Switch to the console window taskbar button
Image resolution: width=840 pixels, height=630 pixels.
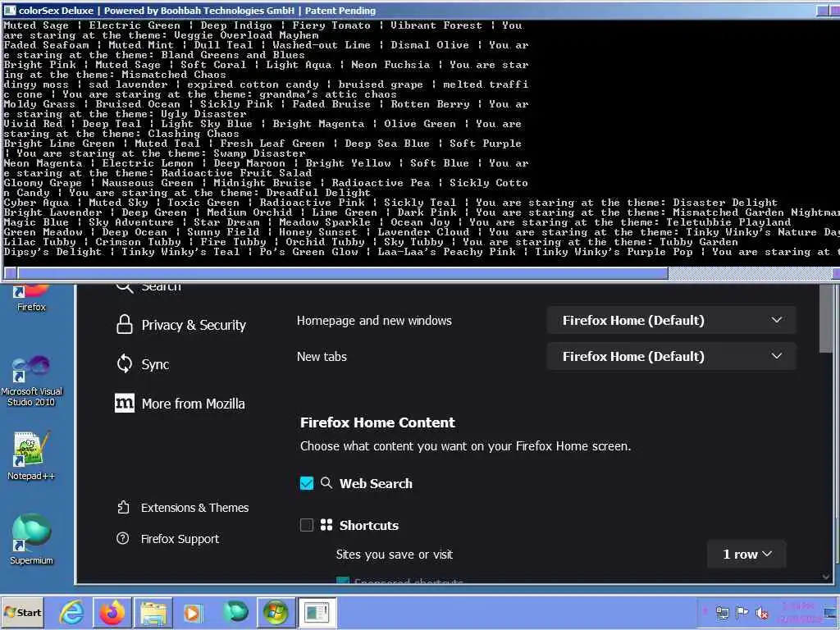[x=317, y=612]
